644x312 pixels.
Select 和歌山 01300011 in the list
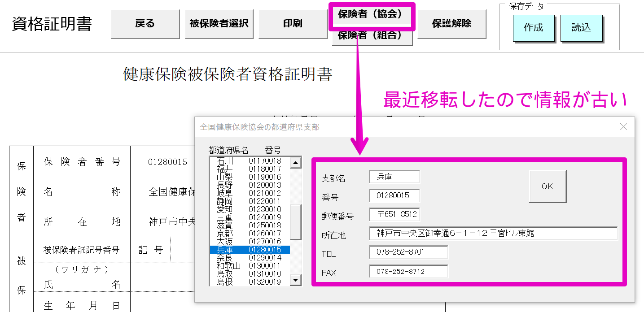tap(250, 265)
